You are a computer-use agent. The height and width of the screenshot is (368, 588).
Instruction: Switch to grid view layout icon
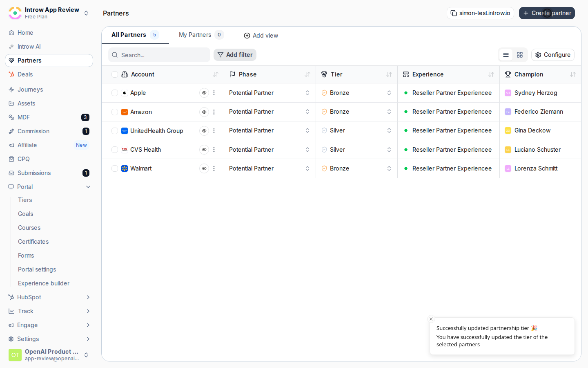pyautogui.click(x=520, y=55)
